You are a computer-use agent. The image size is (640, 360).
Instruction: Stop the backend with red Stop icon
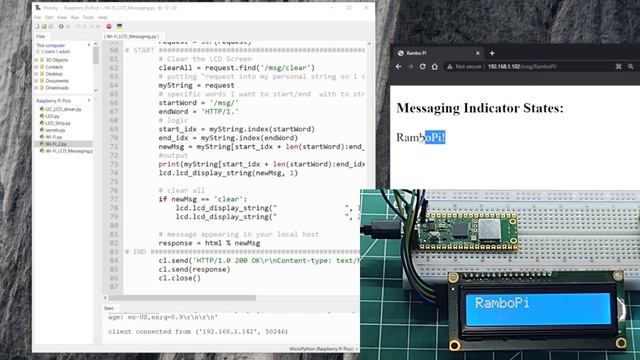[x=109, y=26]
